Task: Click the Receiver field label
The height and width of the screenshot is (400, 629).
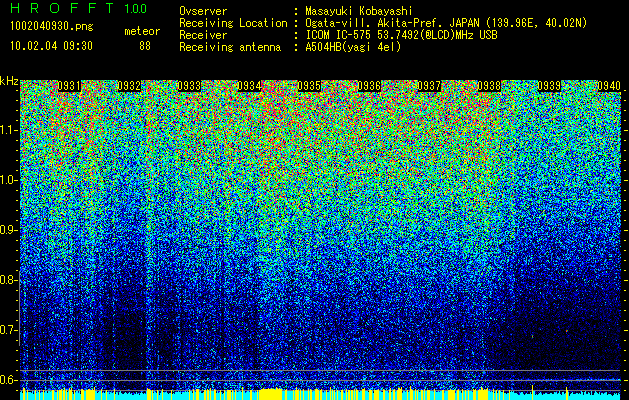Action: click(203, 35)
